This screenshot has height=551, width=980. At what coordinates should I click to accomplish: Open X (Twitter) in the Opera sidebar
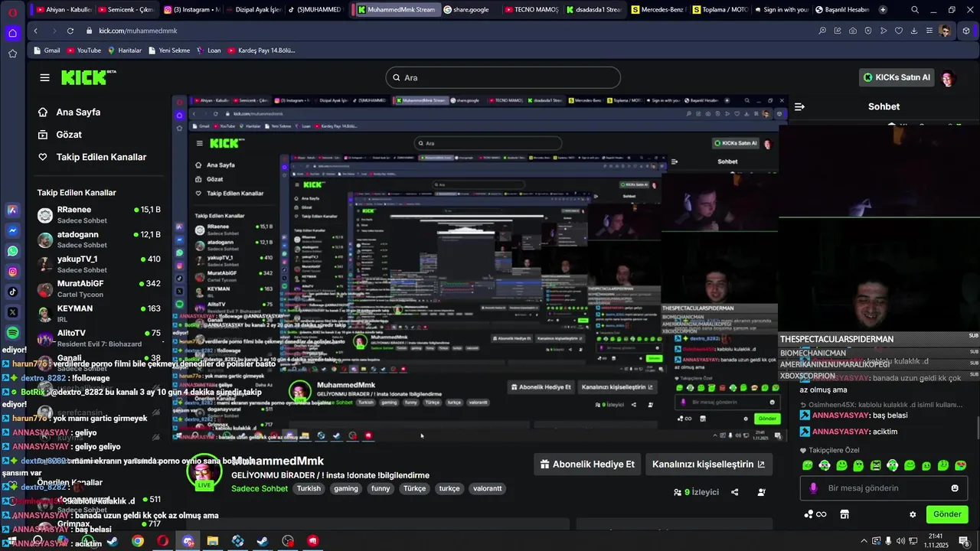[12, 312]
